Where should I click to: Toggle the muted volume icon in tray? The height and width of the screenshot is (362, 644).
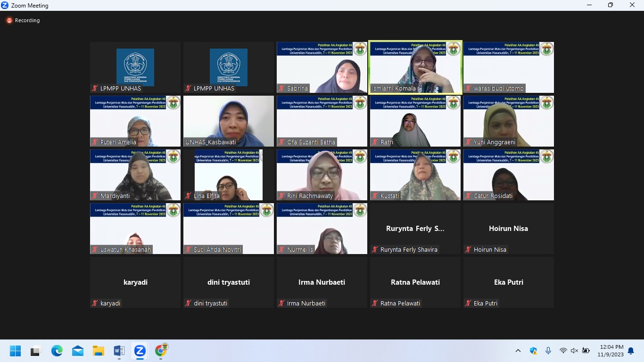click(x=574, y=351)
